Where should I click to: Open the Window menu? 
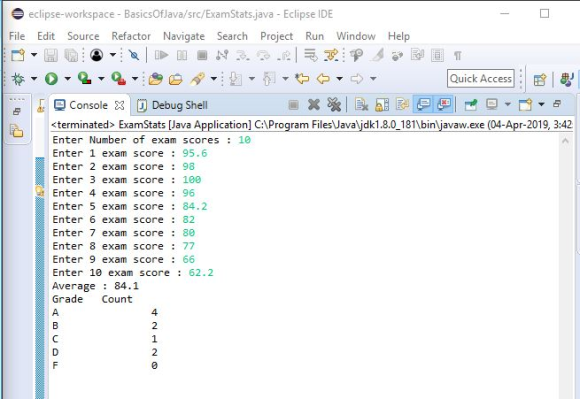coord(356,36)
